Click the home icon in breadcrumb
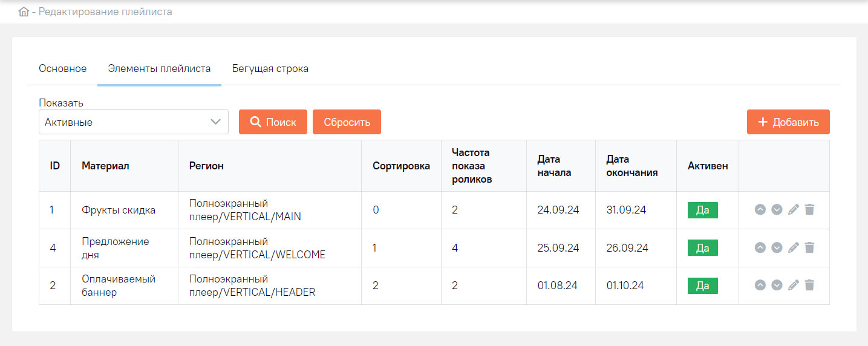 coord(24,11)
